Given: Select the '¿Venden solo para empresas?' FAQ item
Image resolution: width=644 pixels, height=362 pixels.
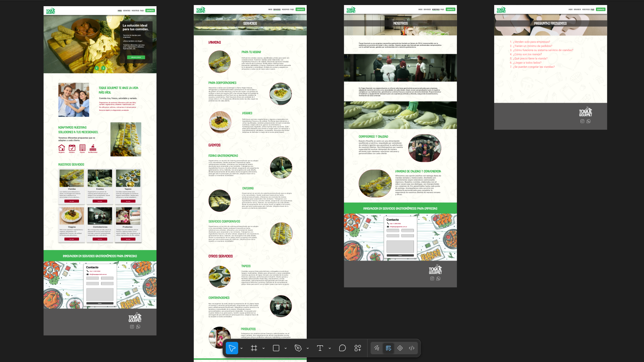Looking at the screenshot, I should 531,42.
